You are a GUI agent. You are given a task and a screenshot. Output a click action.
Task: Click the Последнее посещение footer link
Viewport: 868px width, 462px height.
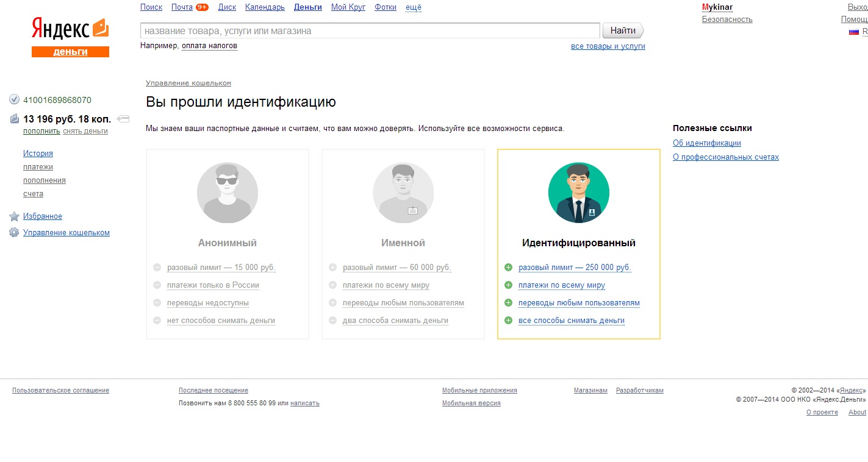213,391
